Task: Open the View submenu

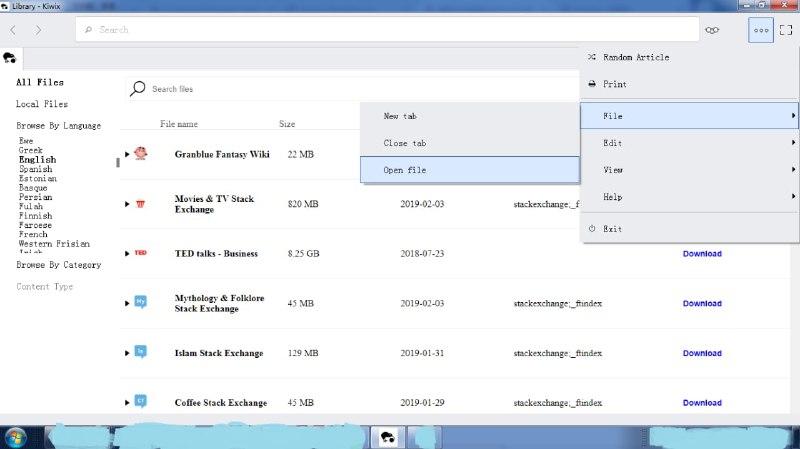Action: [689, 170]
